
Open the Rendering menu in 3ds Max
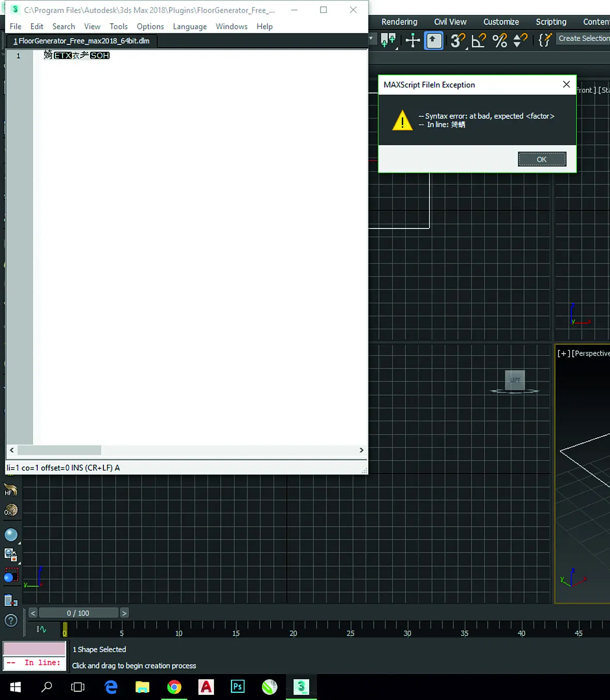pyautogui.click(x=399, y=22)
